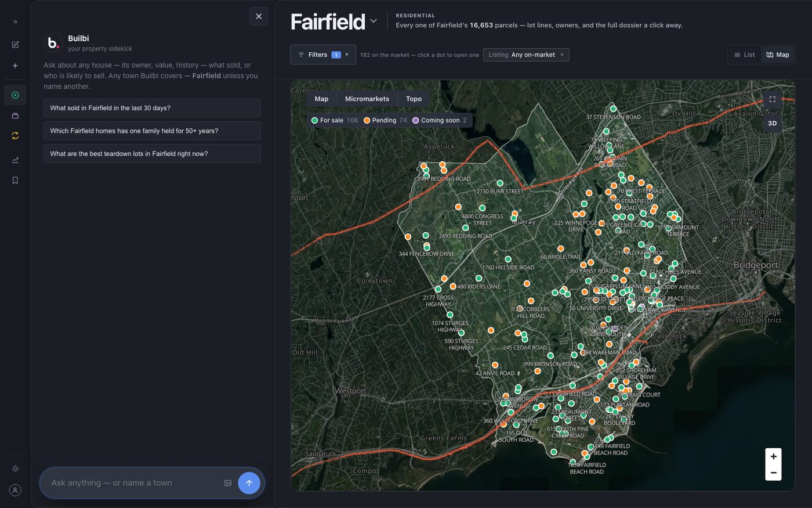Click the yellow refresh arrows sidebar icon
This screenshot has width=812, height=508.
15,136
